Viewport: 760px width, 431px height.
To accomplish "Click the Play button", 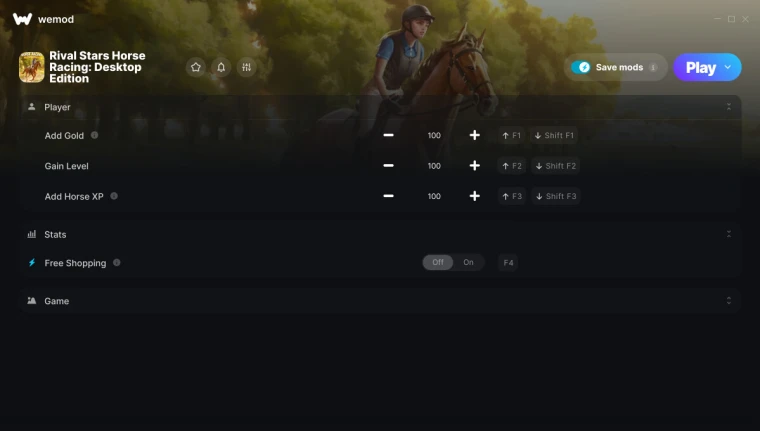I will pyautogui.click(x=700, y=67).
